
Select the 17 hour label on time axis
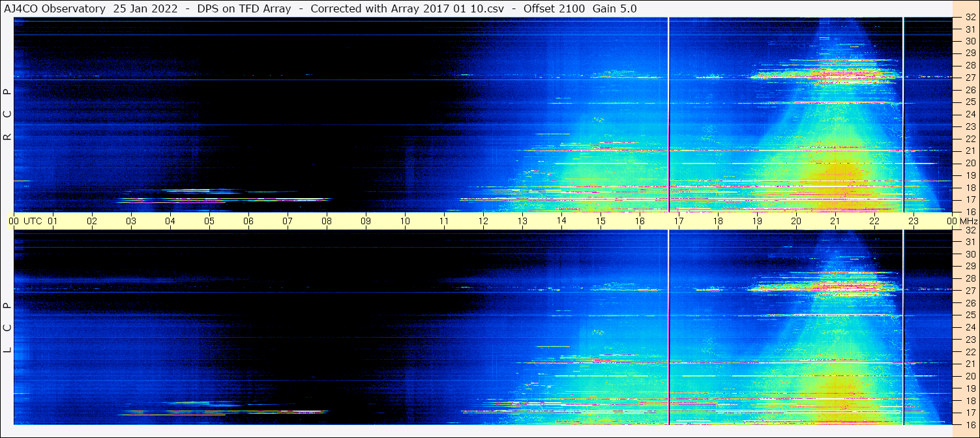679,221
